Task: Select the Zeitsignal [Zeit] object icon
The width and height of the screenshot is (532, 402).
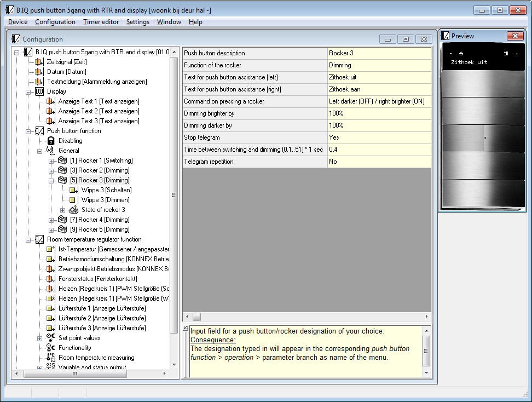Action: pos(39,62)
